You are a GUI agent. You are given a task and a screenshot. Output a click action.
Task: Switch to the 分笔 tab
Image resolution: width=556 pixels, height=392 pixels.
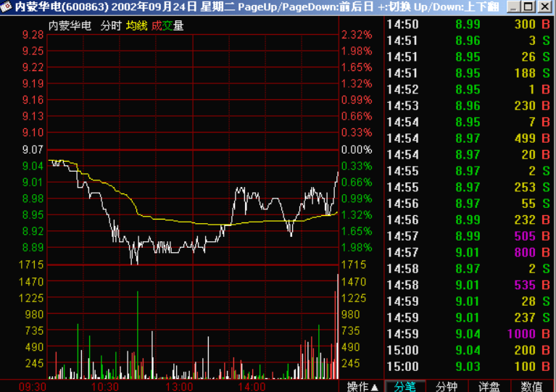(404, 386)
